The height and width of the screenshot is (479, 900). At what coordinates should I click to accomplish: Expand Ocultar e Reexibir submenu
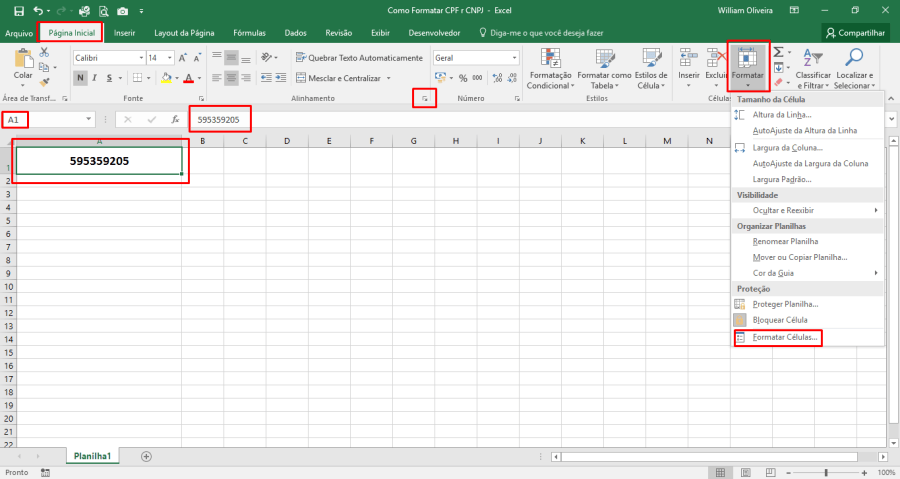click(x=808, y=211)
